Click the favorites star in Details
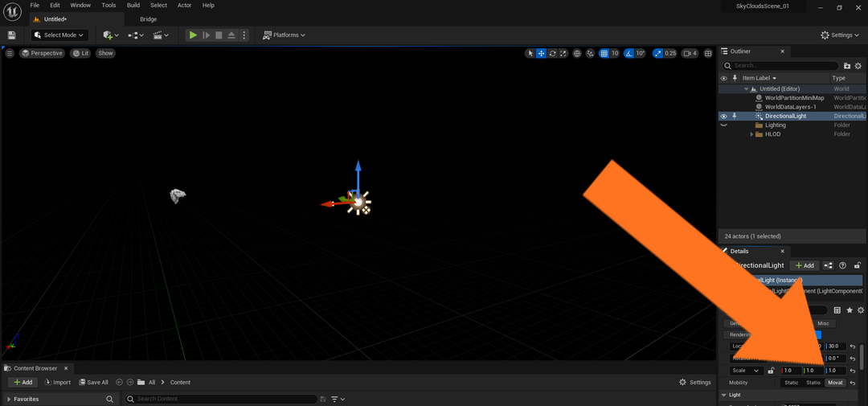The width and height of the screenshot is (868, 406). click(x=850, y=310)
